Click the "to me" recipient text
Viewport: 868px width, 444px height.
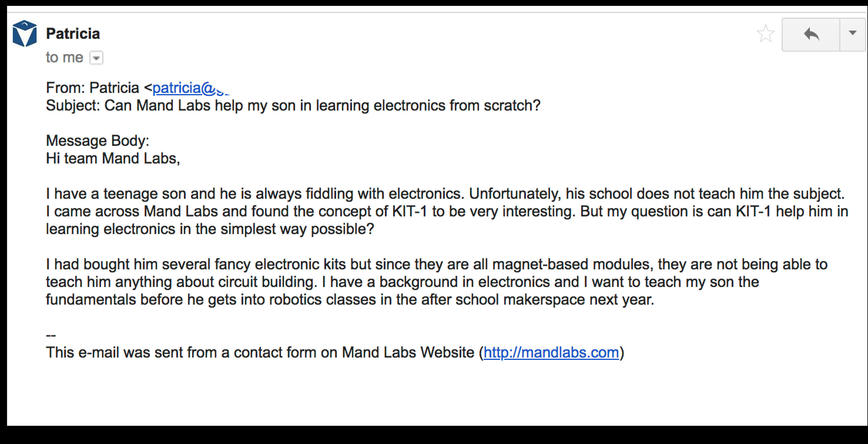click(64, 57)
